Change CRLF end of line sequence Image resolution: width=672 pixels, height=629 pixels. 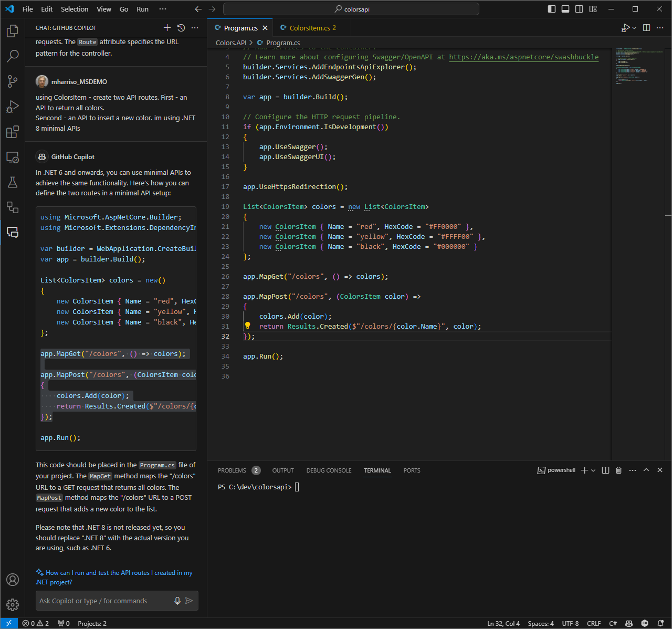[594, 623]
